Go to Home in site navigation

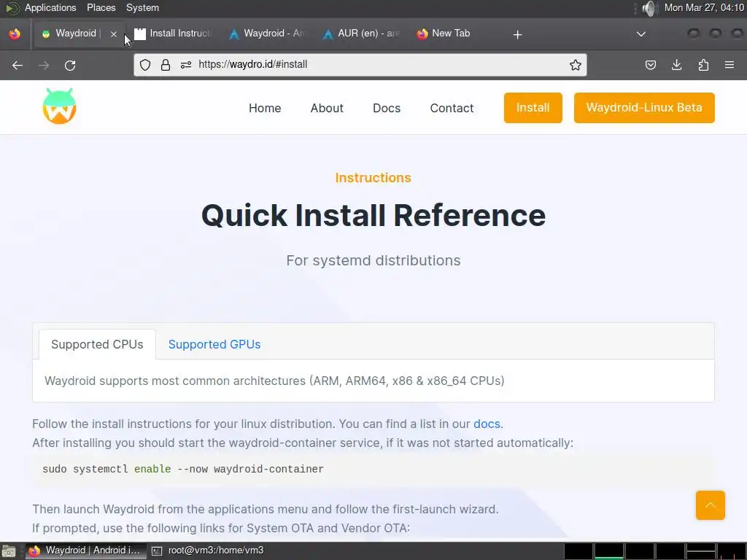pos(265,108)
